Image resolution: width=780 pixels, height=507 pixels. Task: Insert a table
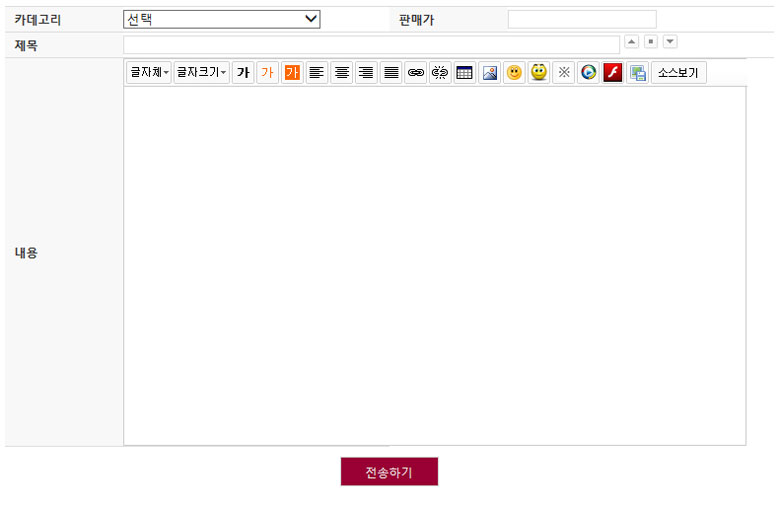pos(465,73)
